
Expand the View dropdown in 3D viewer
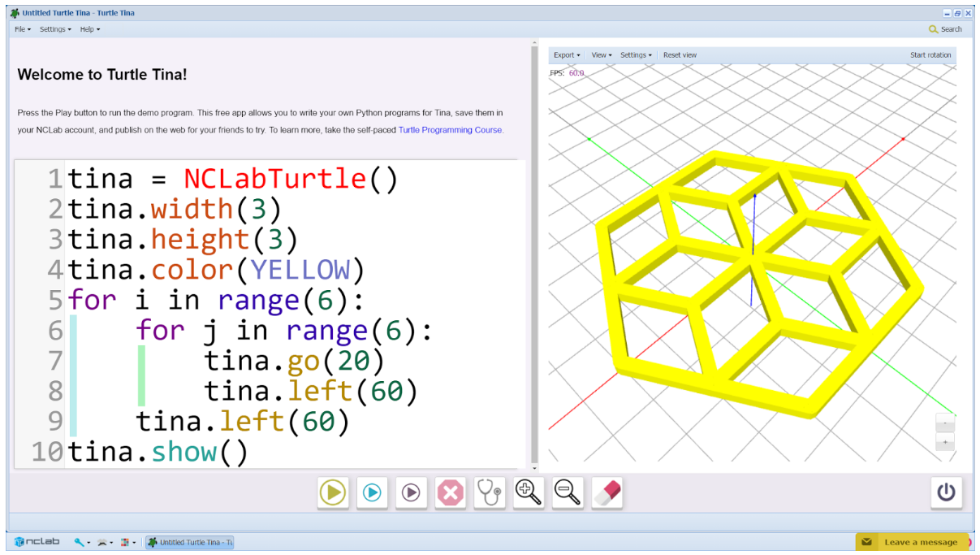(601, 55)
